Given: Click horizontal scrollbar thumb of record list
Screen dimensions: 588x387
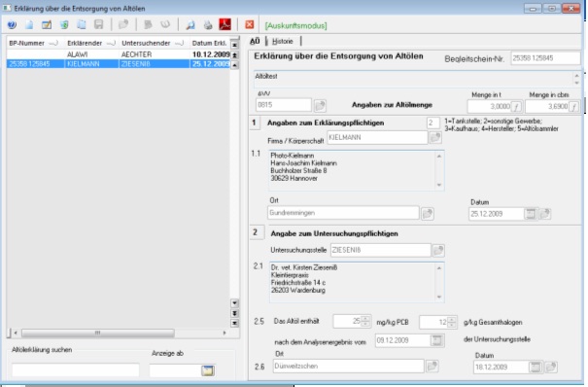Looking at the screenshot, I should [98, 333].
